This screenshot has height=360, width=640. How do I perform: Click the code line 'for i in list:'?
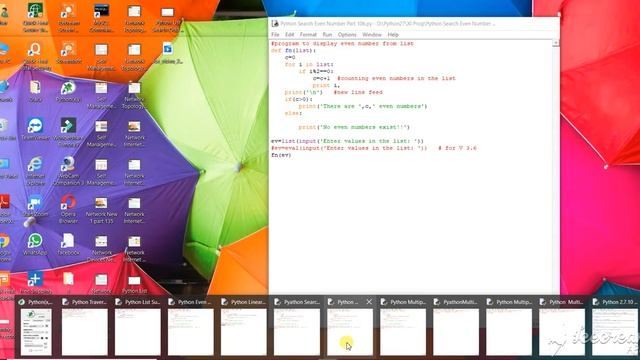click(309, 64)
